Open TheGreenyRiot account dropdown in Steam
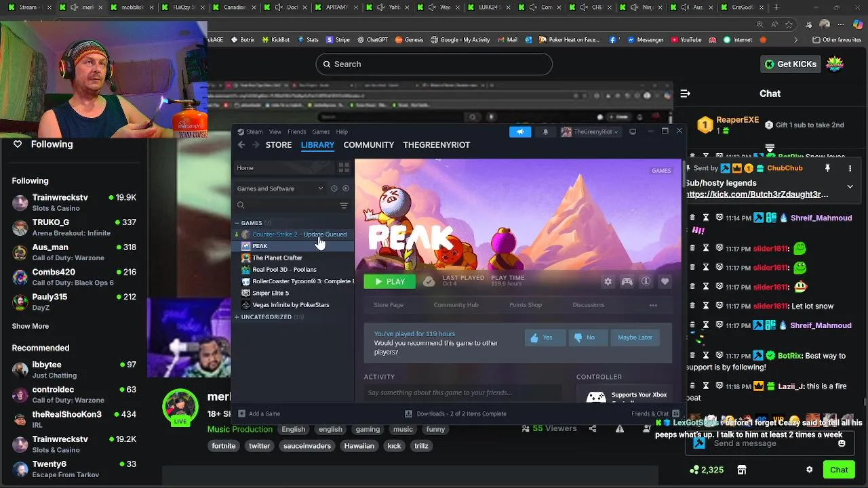The image size is (868, 488). [590, 131]
